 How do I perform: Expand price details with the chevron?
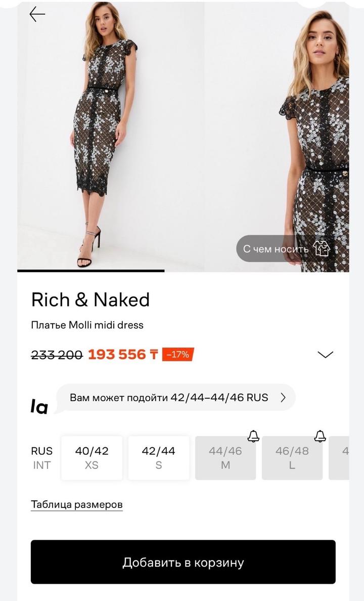pos(326,355)
